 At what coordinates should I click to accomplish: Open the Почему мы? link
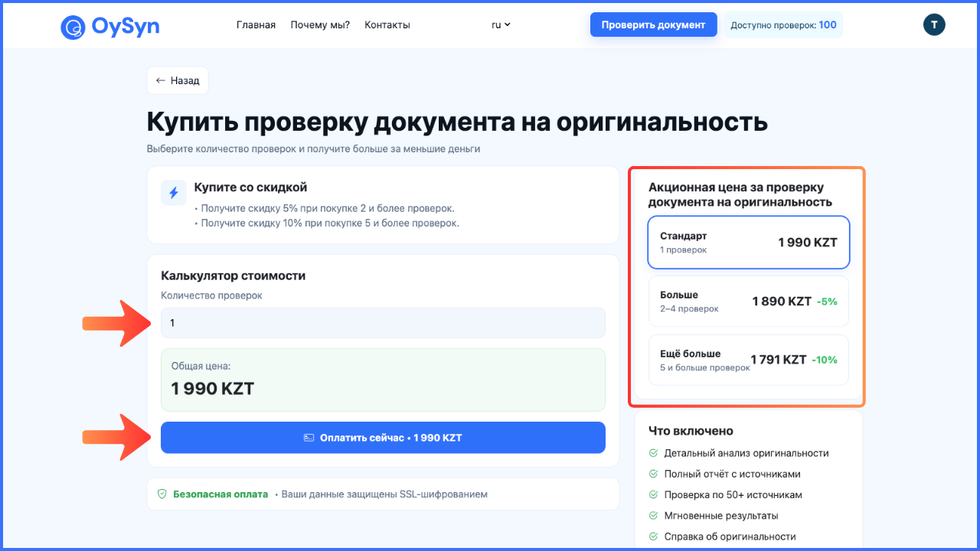click(319, 24)
